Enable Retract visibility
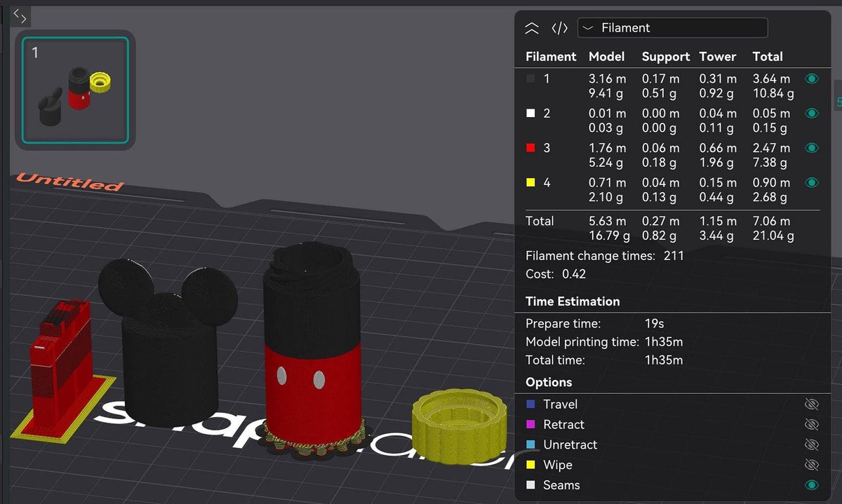842x504 pixels. tap(812, 425)
